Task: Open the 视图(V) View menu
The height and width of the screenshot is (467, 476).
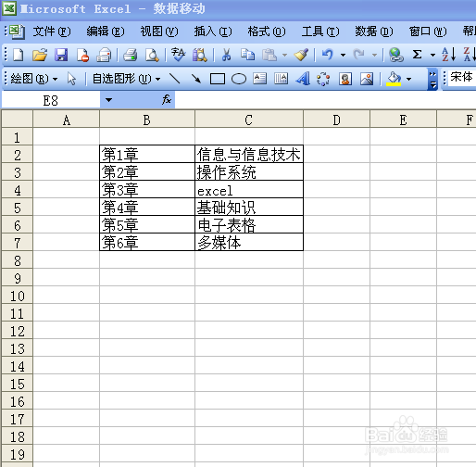Action: pyautogui.click(x=159, y=32)
